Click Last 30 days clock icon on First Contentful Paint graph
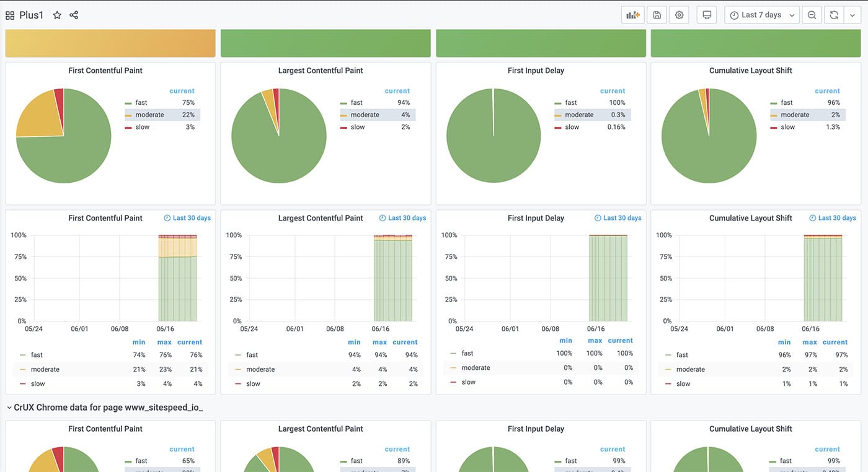 [167, 218]
